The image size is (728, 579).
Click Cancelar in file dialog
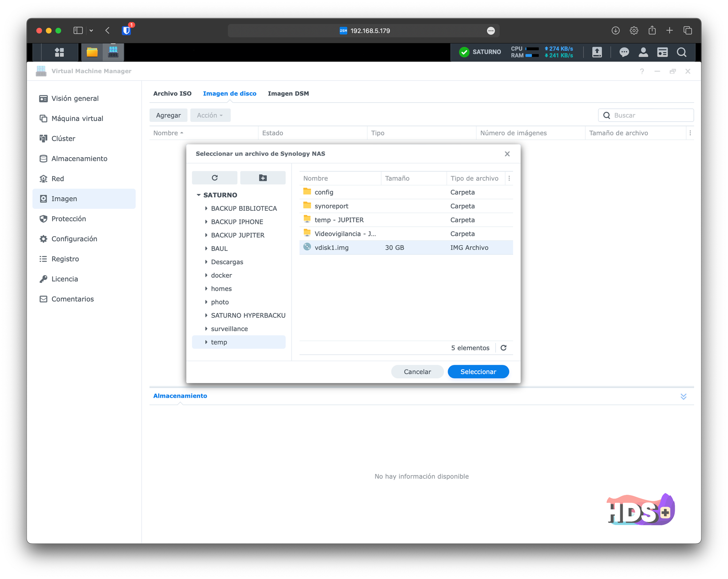tap(417, 372)
